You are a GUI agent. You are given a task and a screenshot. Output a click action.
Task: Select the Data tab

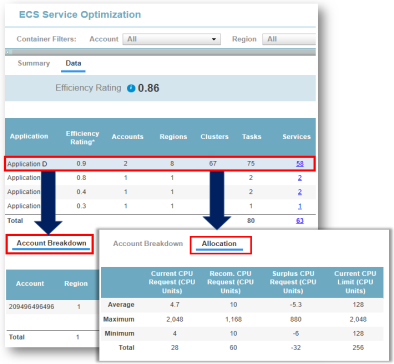pos(73,63)
